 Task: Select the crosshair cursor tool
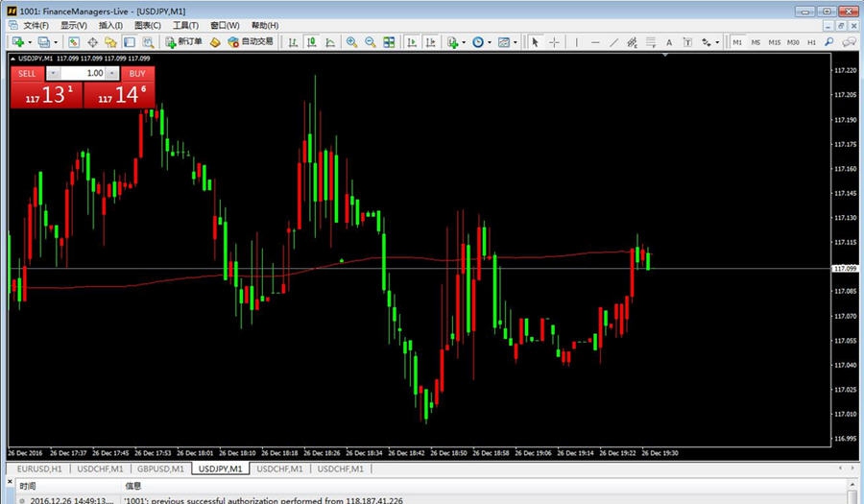point(554,42)
